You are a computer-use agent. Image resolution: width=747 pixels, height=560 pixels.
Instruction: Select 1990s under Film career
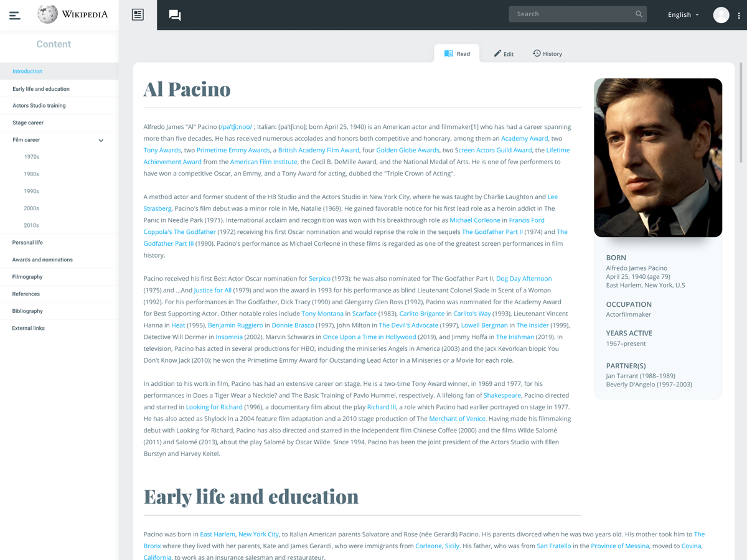(31, 190)
